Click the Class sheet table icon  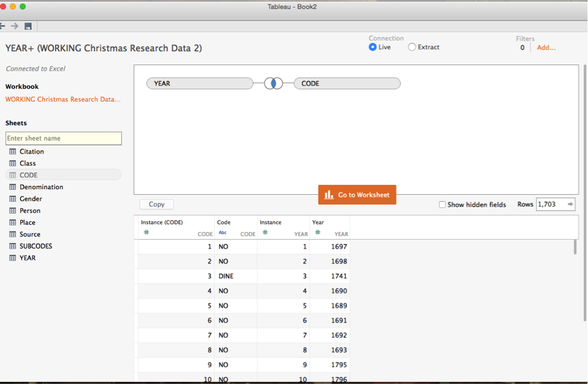[13, 163]
